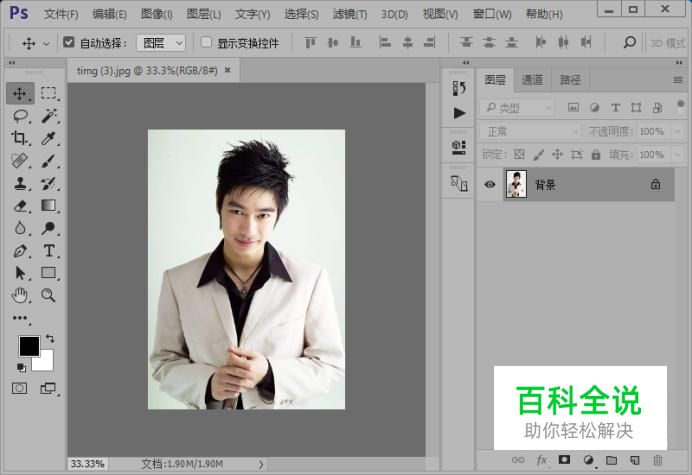Toggle lock all padlock in lock row
Image resolution: width=692 pixels, height=475 pixels.
click(x=596, y=155)
